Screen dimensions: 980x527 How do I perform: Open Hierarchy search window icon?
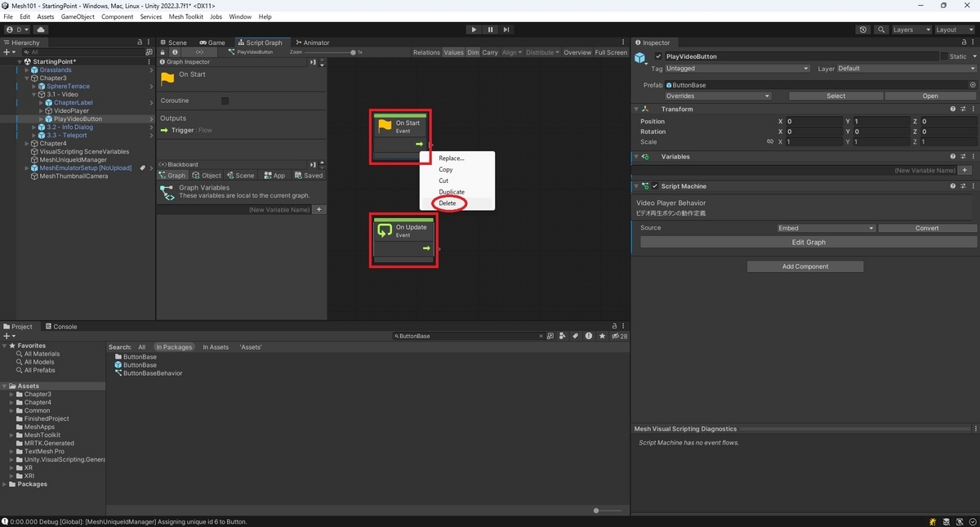tap(149, 51)
